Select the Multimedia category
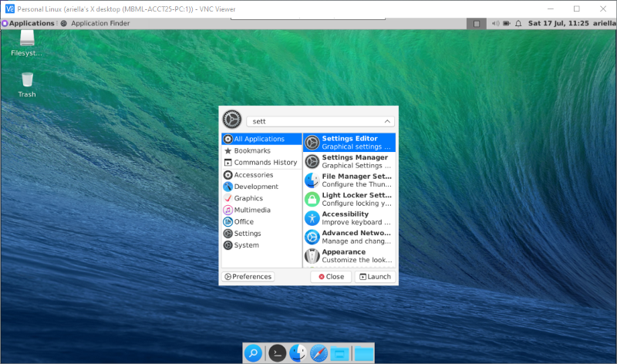 click(261, 210)
